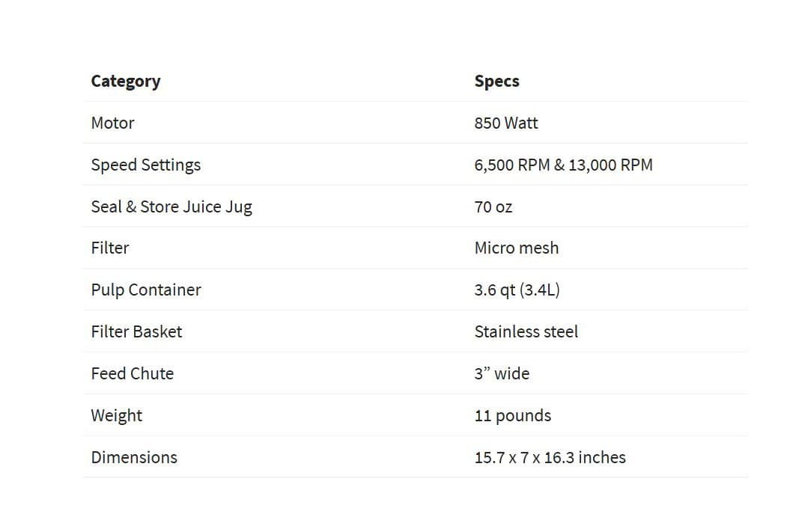This screenshot has width=802, height=532.
Task: Select the Motor row label
Action: pos(112,123)
